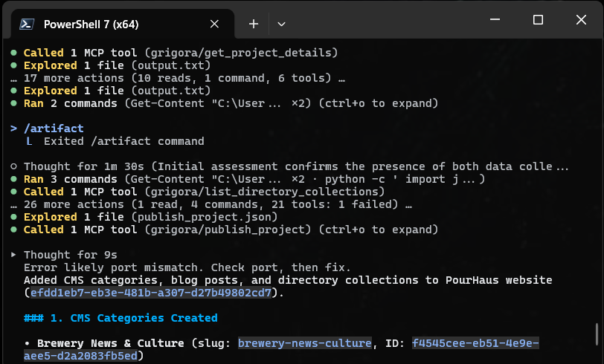This screenshot has height=364, width=604.
Task: Click the category ID f4545cee-eb51-4e9e-
Action: pos(475,343)
